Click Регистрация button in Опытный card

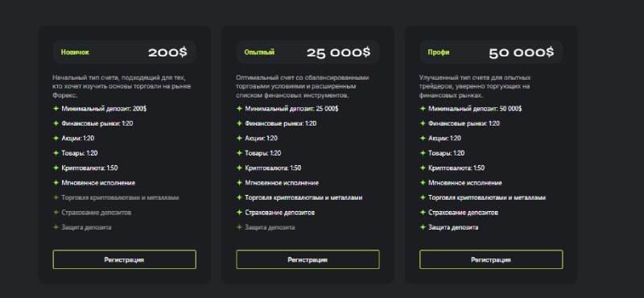click(308, 260)
